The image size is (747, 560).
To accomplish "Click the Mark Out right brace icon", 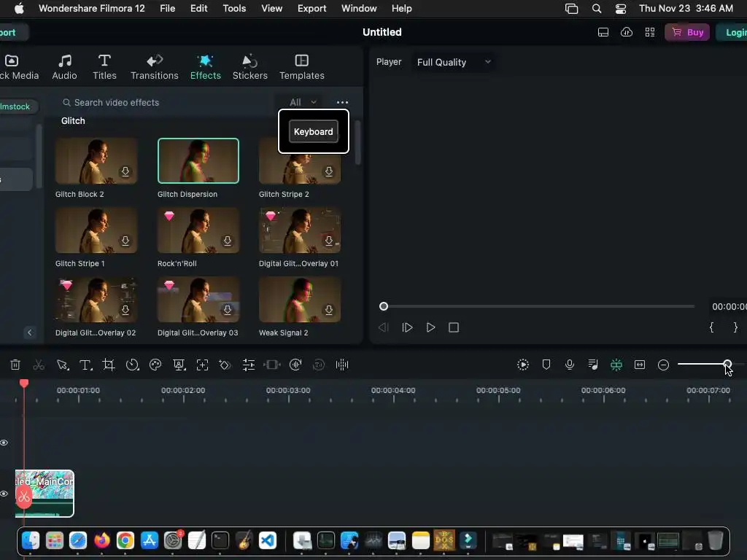I will pyautogui.click(x=735, y=327).
